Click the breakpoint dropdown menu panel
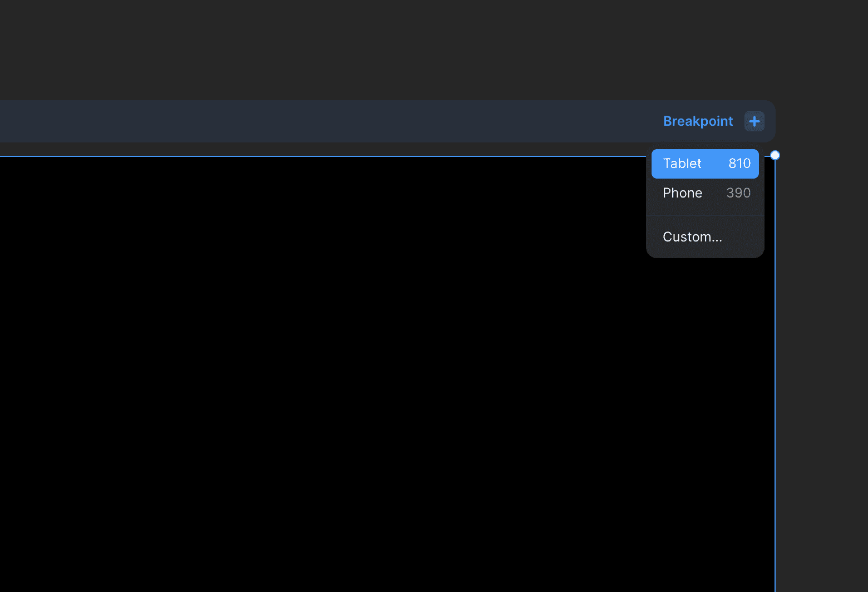 coord(704,203)
